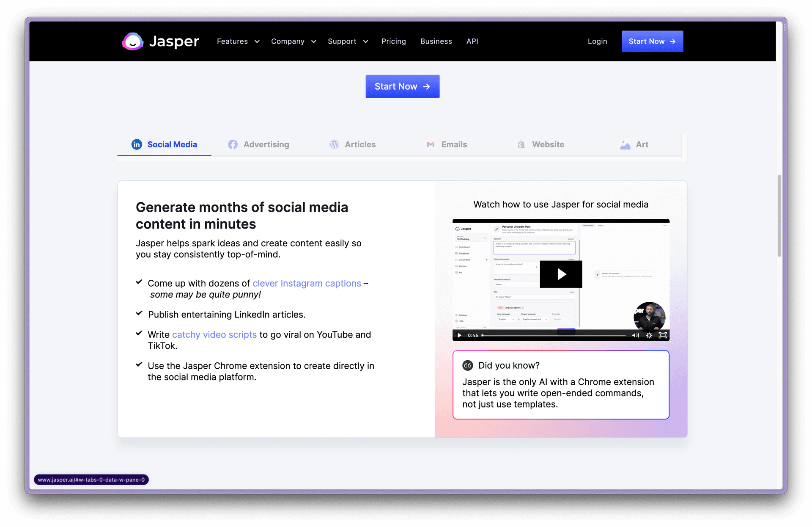
Task: Click the 0:46 video time label
Action: pos(473,335)
